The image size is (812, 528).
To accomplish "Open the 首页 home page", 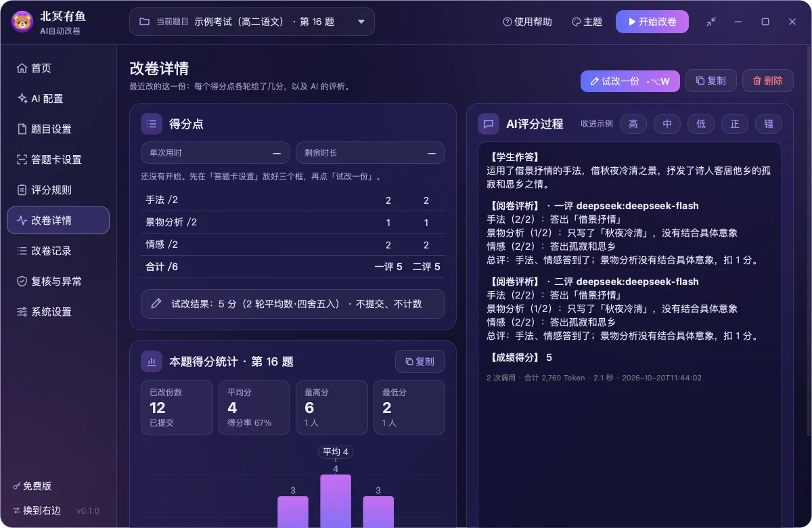I will click(x=58, y=68).
